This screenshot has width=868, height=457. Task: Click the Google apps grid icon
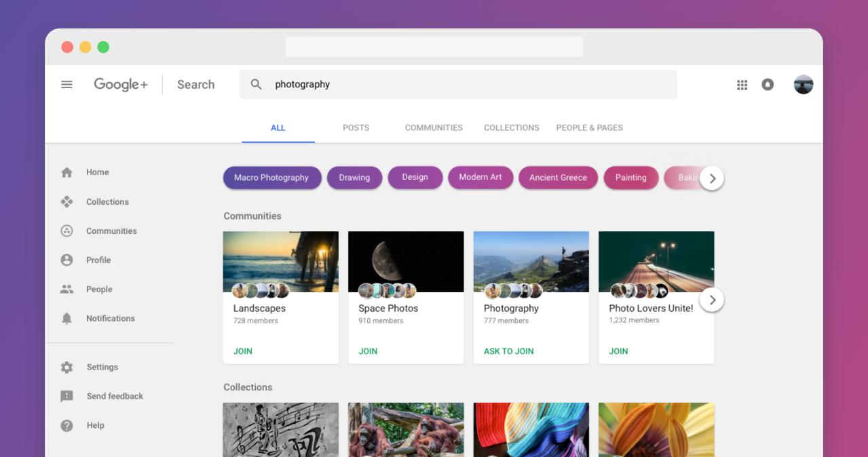point(742,85)
